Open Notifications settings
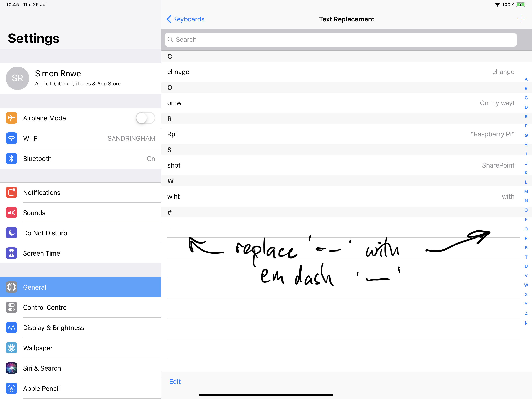 [81, 192]
